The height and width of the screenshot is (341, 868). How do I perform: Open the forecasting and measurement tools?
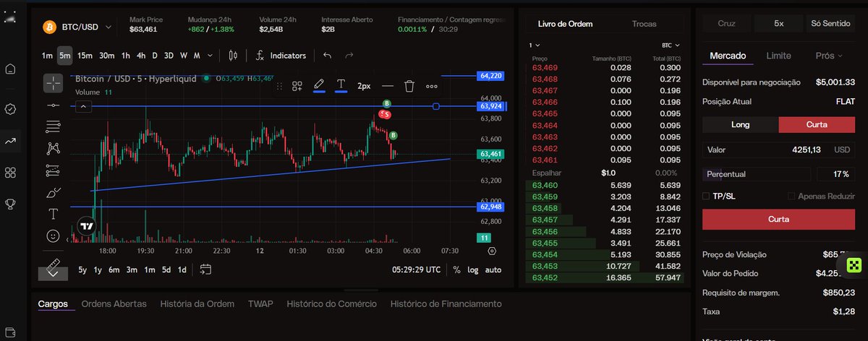[x=53, y=170]
